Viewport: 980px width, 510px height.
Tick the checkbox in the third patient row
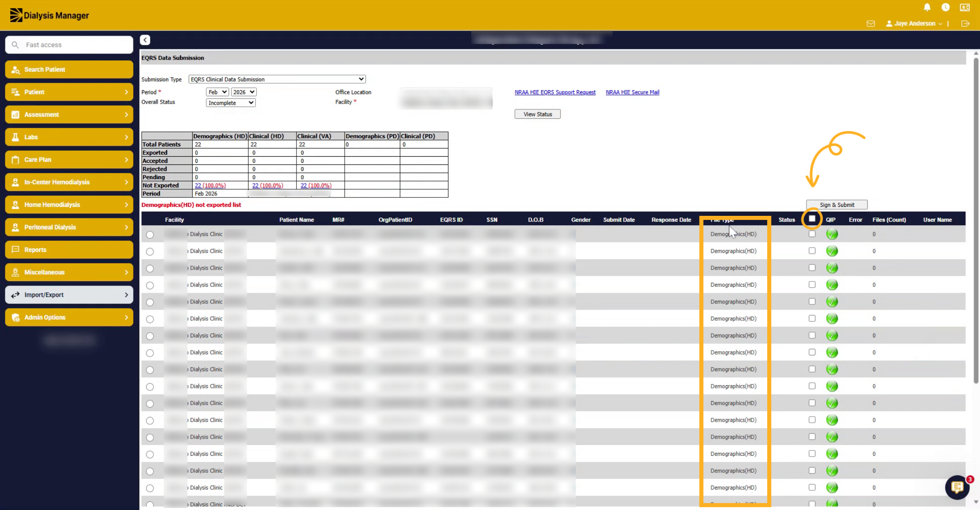tap(812, 268)
